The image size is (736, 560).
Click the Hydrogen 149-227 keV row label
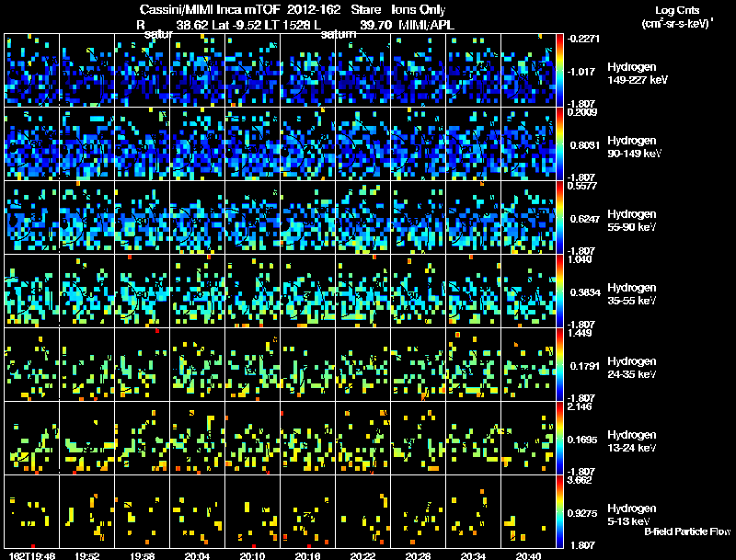(x=638, y=74)
